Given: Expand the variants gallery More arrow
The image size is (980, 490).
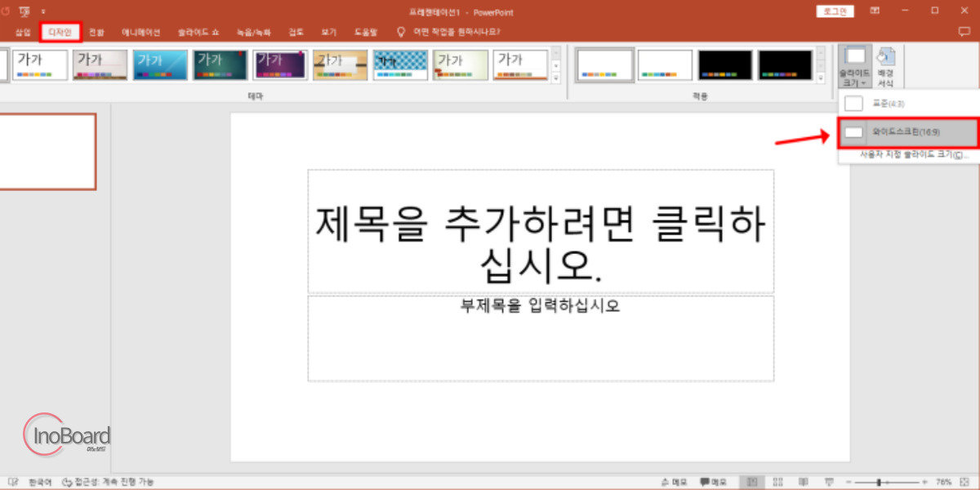Looking at the screenshot, I should 821,78.
